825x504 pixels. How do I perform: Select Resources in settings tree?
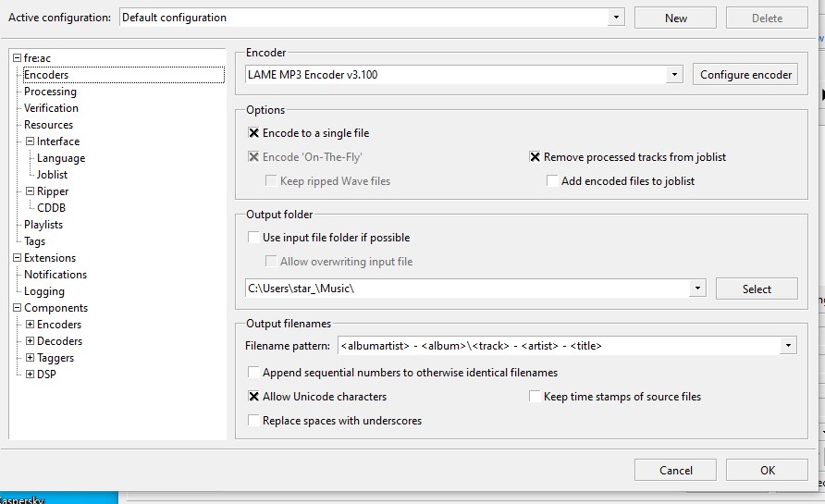(x=48, y=125)
